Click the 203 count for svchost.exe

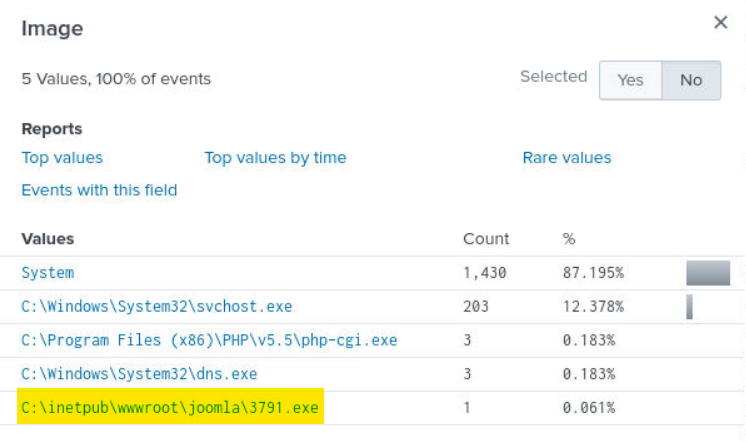[476, 306]
